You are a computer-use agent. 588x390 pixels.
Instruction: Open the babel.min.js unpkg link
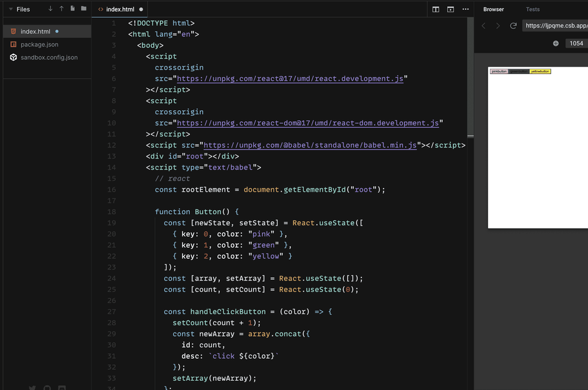(310, 145)
